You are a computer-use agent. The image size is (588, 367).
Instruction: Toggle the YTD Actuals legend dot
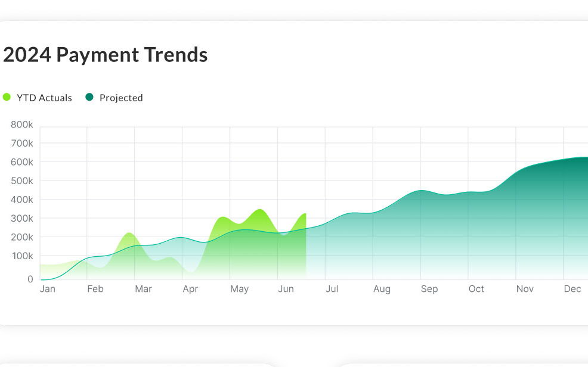click(7, 97)
